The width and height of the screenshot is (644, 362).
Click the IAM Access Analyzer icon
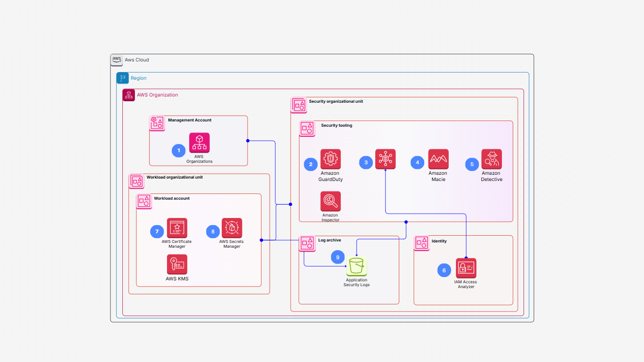(x=466, y=268)
